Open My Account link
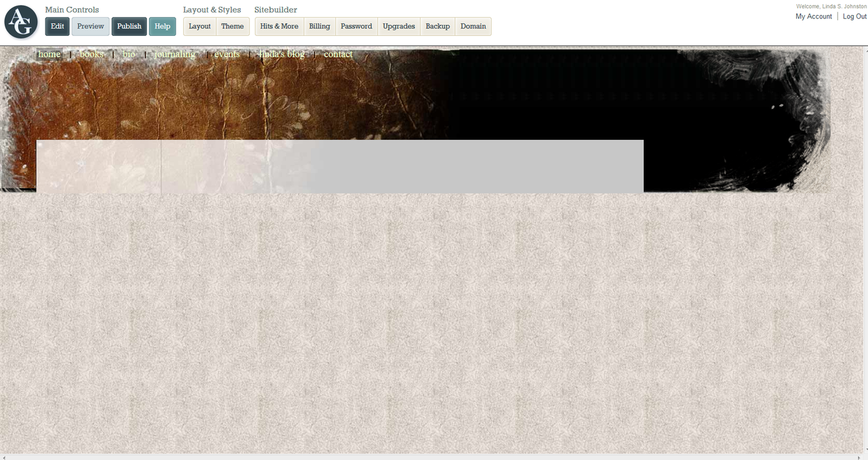868x460 pixels. 814,16
